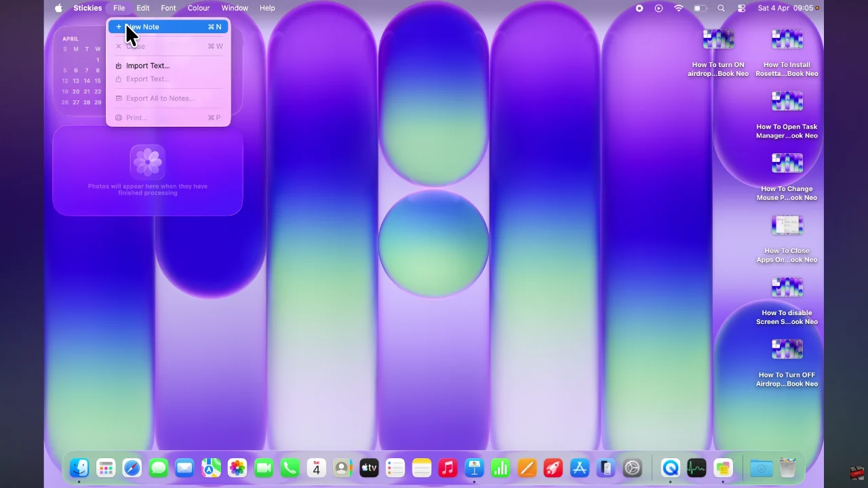Open the Colour menu
The width and height of the screenshot is (868, 488).
198,8
